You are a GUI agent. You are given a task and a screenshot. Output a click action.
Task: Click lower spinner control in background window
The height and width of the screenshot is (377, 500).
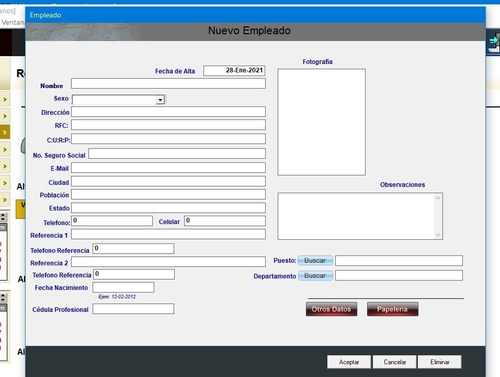click(3, 298)
